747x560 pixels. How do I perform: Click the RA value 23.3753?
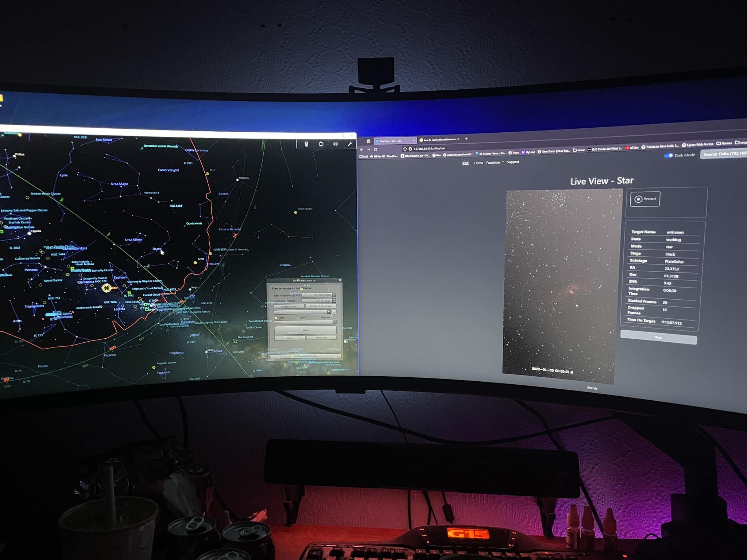click(671, 269)
